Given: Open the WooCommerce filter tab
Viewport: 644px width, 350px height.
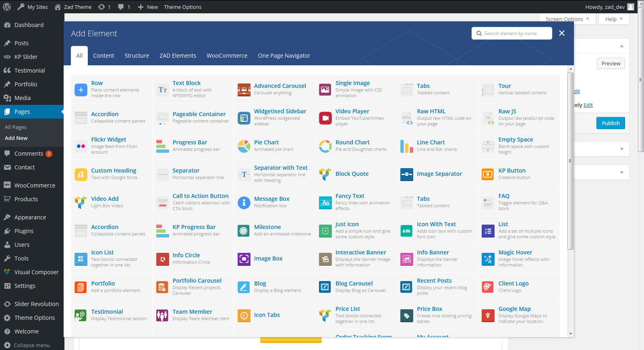Looking at the screenshot, I should 227,56.
